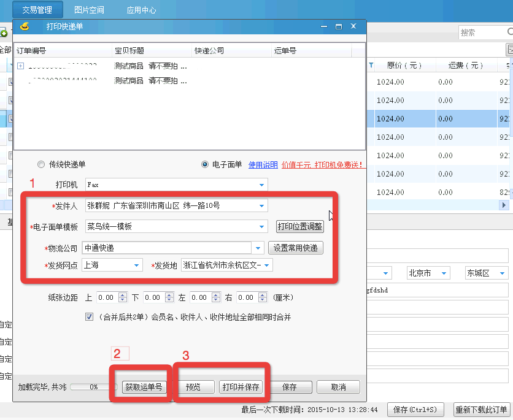Select the 传统快递单 radio option

tap(40, 164)
